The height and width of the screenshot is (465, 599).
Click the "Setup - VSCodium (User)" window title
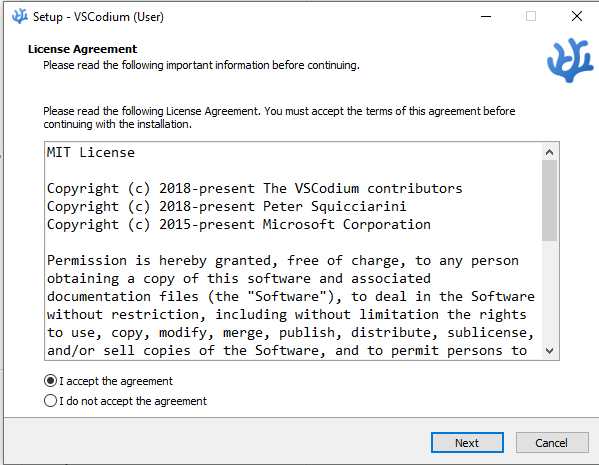[98, 17]
